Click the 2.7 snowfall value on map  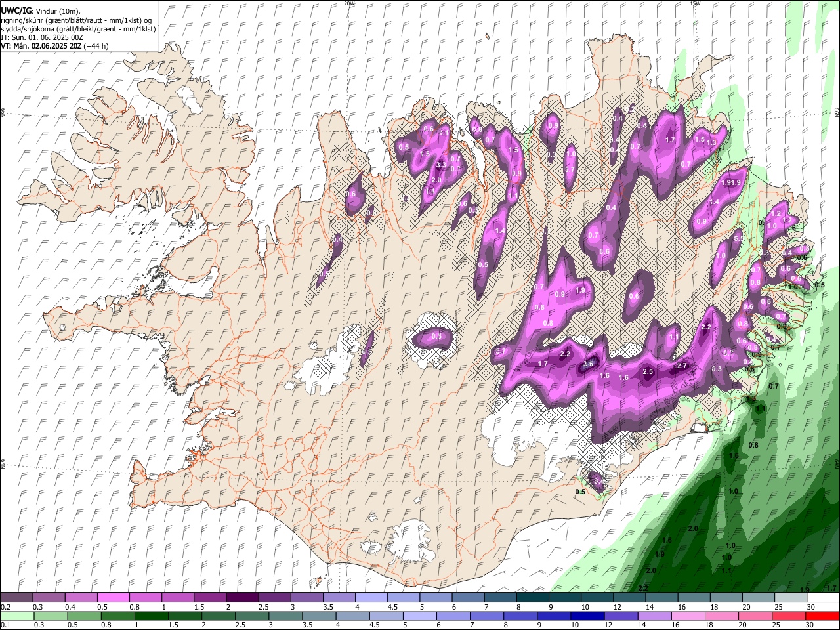[x=681, y=366]
